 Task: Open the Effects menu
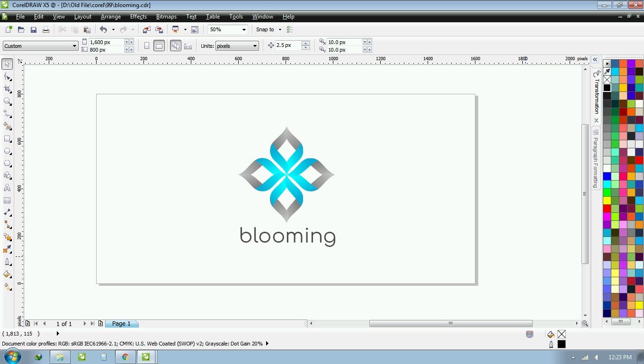pyautogui.click(x=138, y=16)
